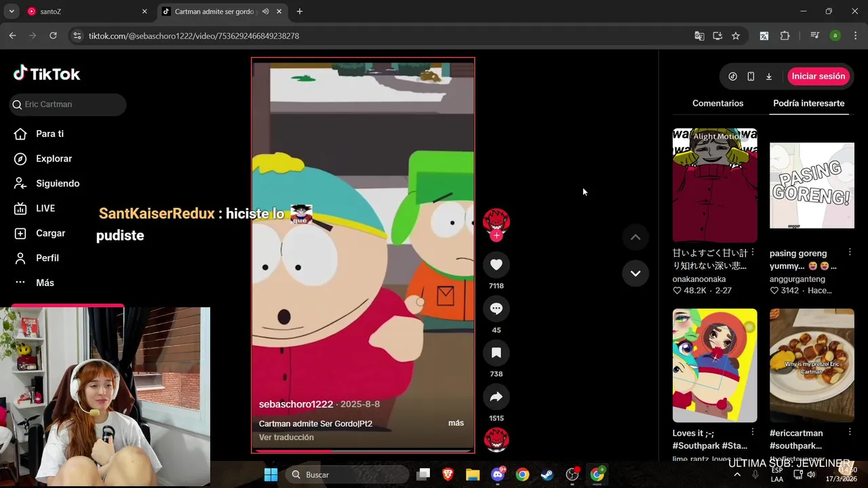
Task: Open Brave browser from the taskbar
Action: click(448, 474)
